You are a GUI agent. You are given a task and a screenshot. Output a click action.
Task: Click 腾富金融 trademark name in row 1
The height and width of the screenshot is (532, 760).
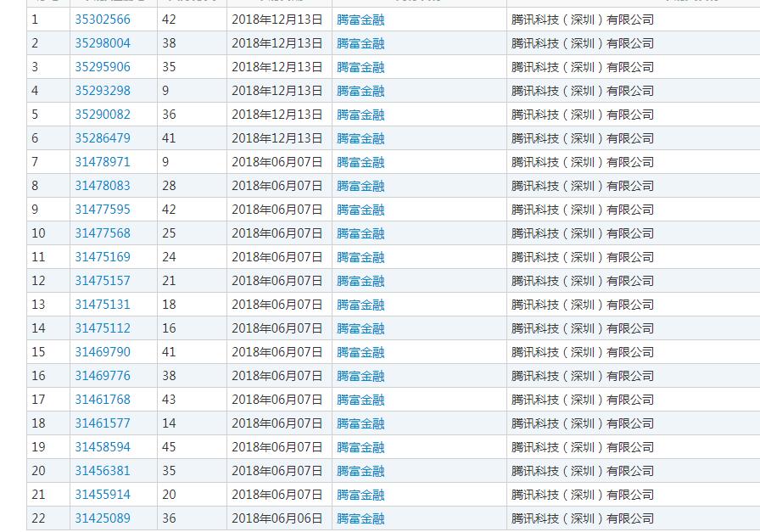coord(360,20)
